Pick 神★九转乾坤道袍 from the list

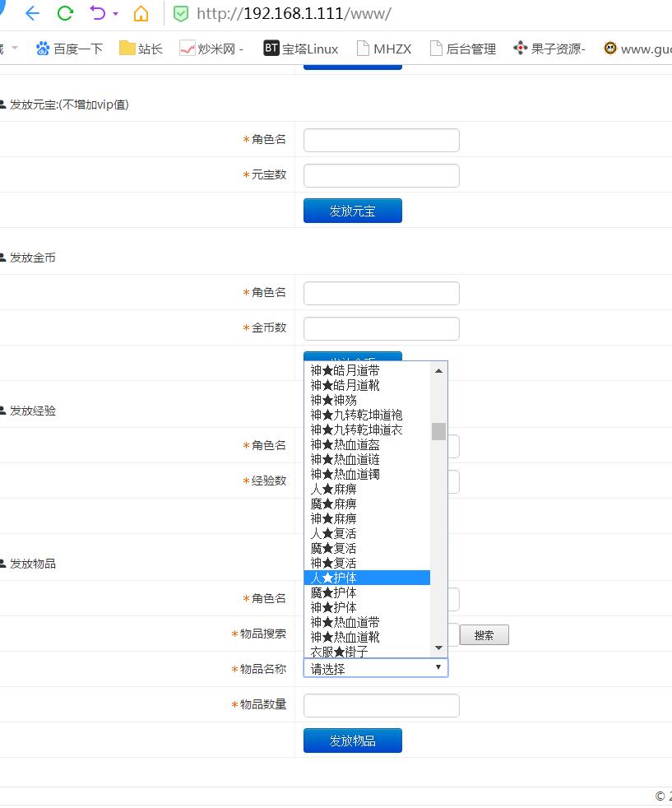coord(367,415)
